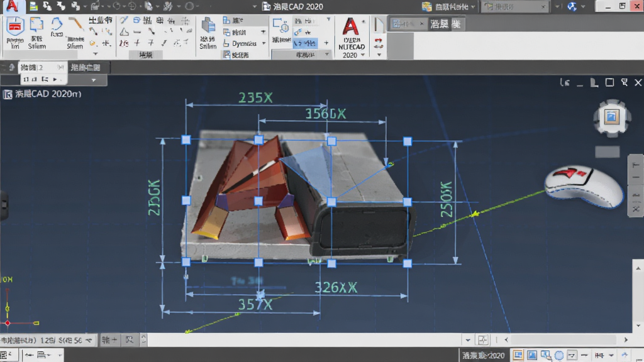Expand the NUTECAD 2020 dropdown arrow
Image resolution: width=644 pixels, height=362 pixels.
pyautogui.click(x=363, y=55)
